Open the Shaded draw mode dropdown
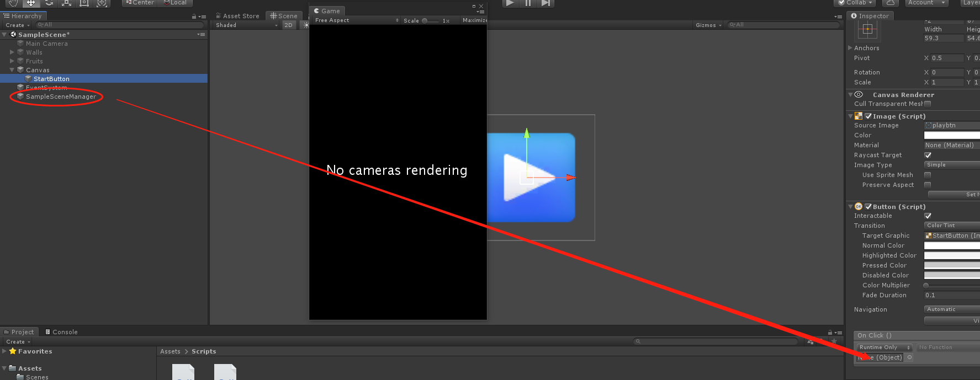This screenshot has height=380, width=980. click(247, 25)
